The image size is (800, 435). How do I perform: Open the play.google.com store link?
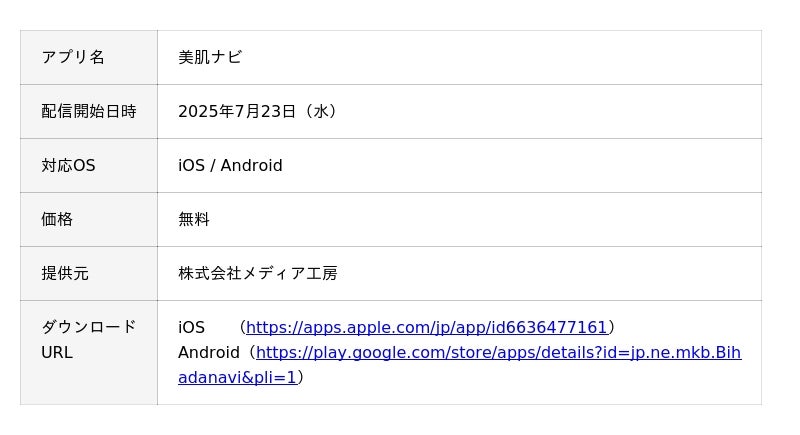pos(498,352)
